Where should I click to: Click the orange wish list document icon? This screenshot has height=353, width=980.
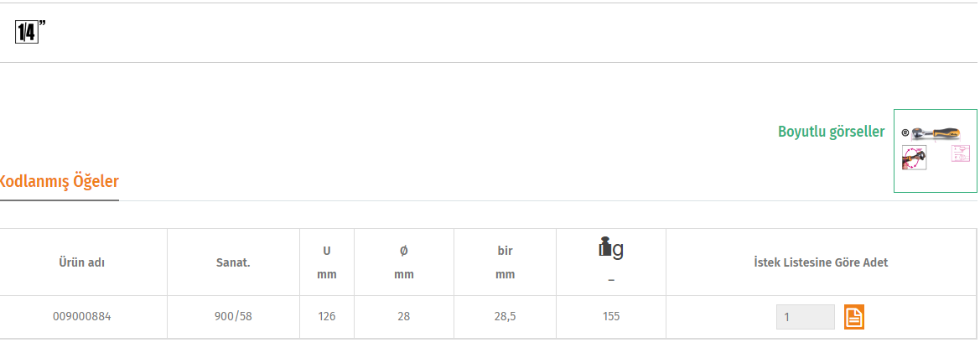(x=853, y=317)
